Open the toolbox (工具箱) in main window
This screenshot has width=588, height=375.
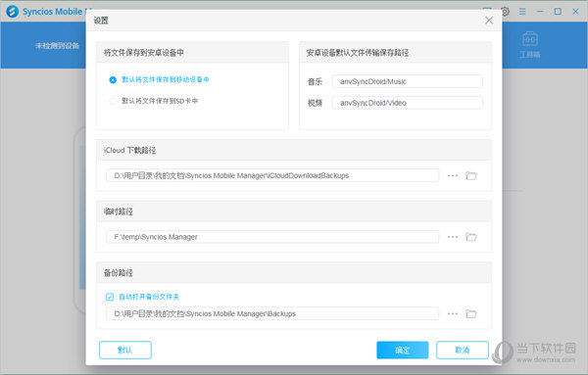pyautogui.click(x=530, y=45)
